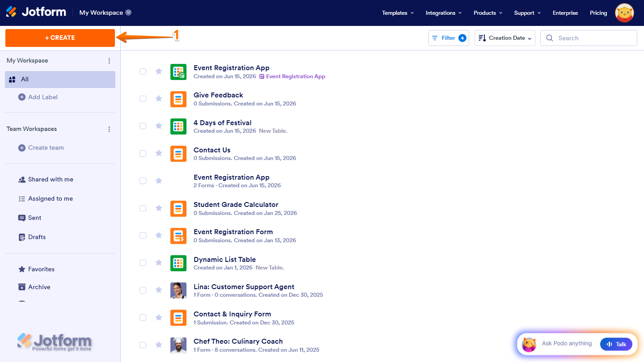This screenshot has width=644, height=362.
Task: Click the Jotform logo in header
Action: click(36, 12)
